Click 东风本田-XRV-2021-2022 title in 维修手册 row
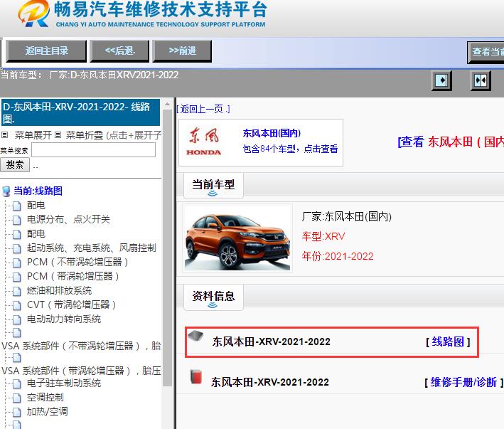 (270, 382)
